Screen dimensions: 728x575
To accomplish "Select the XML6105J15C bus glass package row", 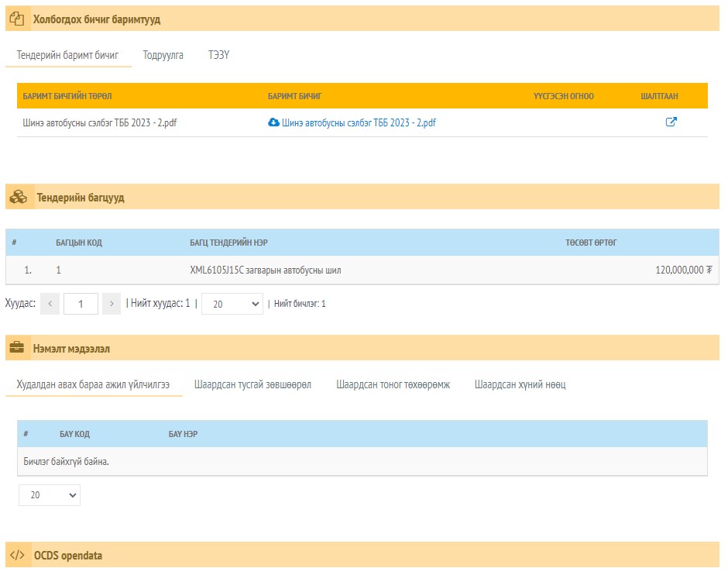I will (362, 270).
